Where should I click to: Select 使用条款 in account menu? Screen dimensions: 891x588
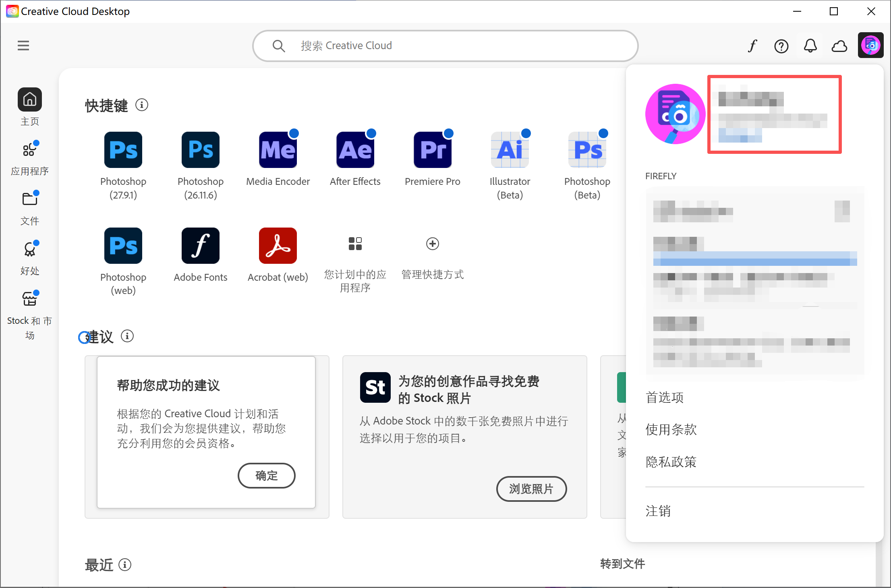pyautogui.click(x=671, y=430)
